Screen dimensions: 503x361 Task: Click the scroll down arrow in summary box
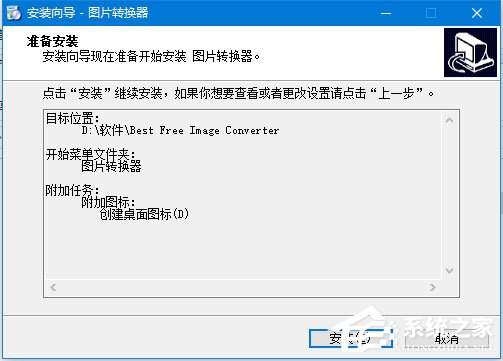click(449, 270)
